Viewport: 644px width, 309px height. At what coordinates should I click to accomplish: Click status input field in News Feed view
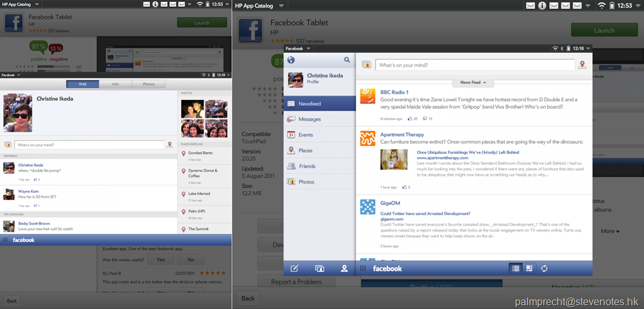(475, 65)
